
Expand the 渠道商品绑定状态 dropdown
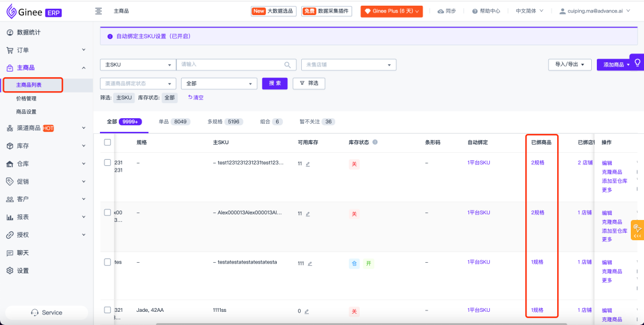point(138,84)
